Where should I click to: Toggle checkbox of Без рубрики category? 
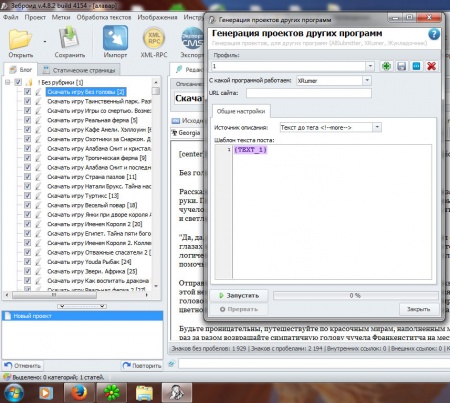click(18, 82)
